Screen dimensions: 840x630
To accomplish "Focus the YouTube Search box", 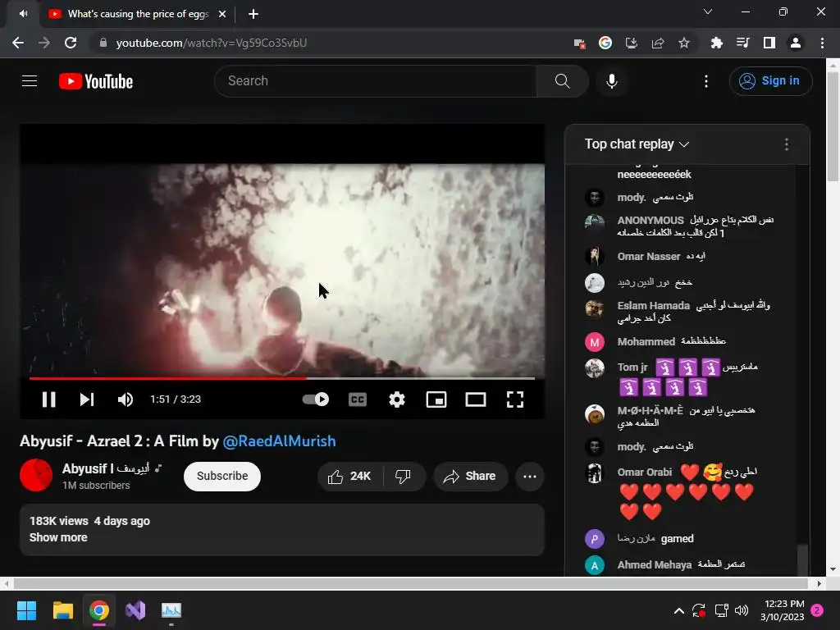I will pyautogui.click(x=375, y=81).
